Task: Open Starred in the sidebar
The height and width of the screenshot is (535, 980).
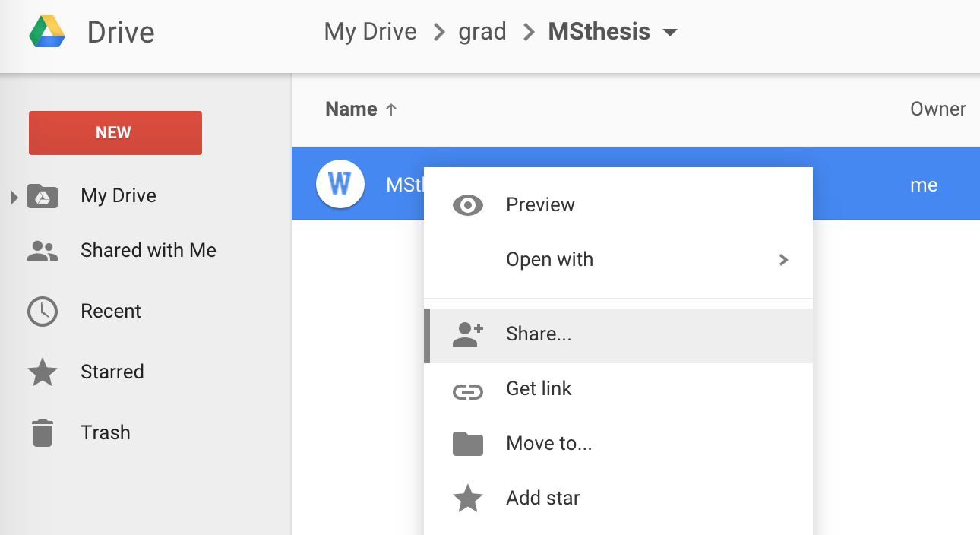Action: (x=112, y=372)
